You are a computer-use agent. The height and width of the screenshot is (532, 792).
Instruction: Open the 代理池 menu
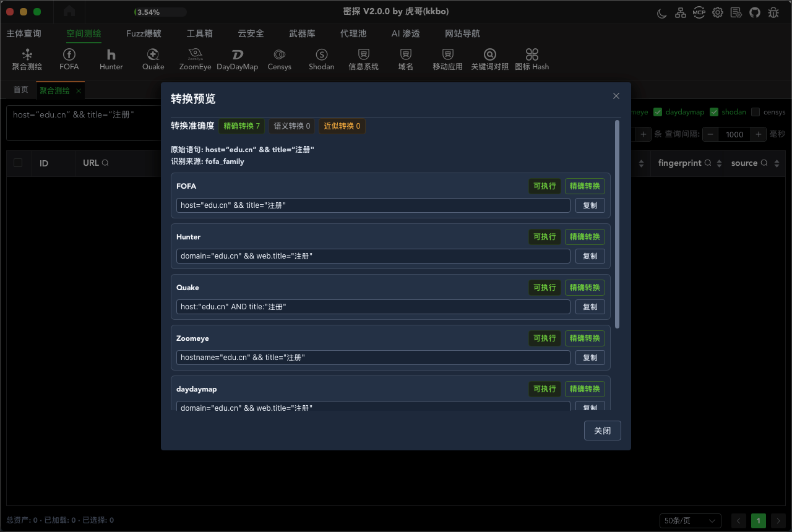click(x=353, y=33)
